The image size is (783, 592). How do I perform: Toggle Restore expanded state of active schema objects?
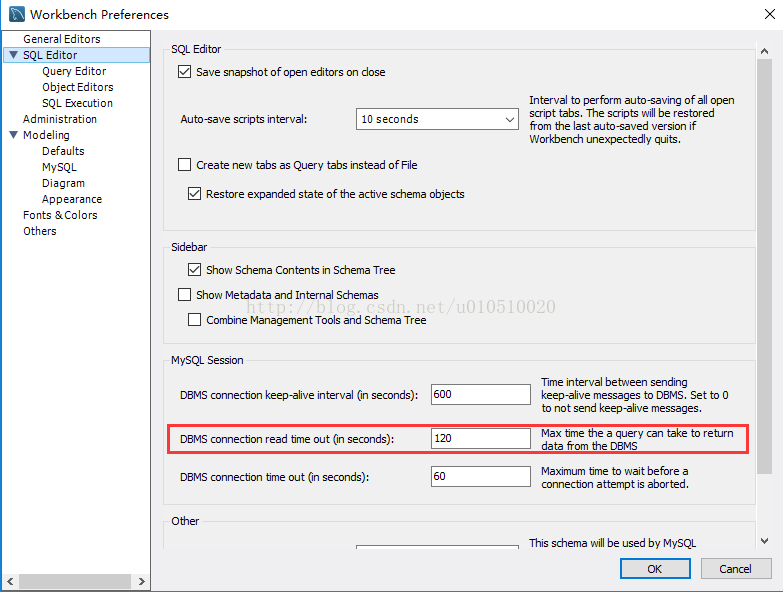[x=194, y=194]
